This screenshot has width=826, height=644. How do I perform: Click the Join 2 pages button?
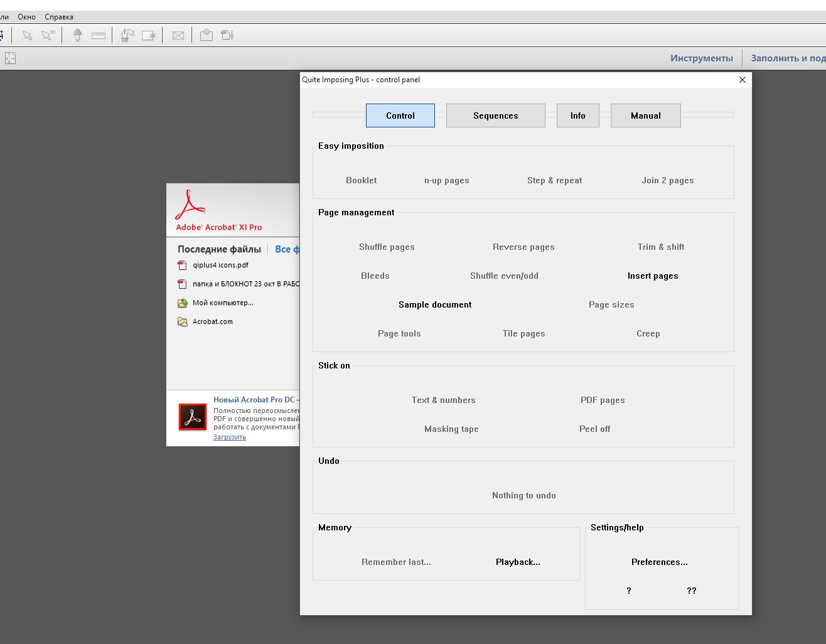pos(668,180)
